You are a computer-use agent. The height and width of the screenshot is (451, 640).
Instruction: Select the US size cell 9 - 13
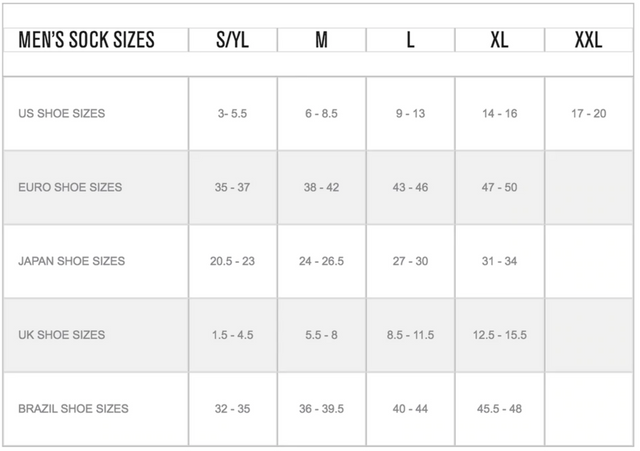click(410, 114)
